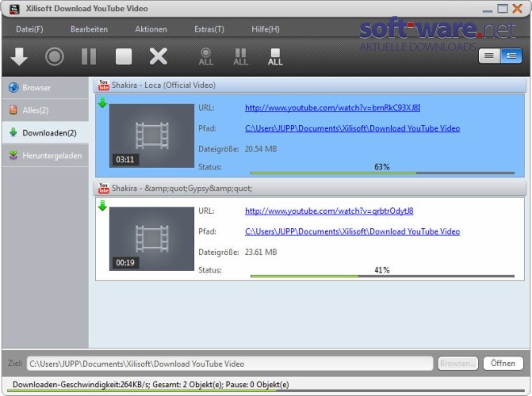Select Alles(2) in the sidebar
The height and width of the screenshot is (396, 532).
tap(45, 110)
